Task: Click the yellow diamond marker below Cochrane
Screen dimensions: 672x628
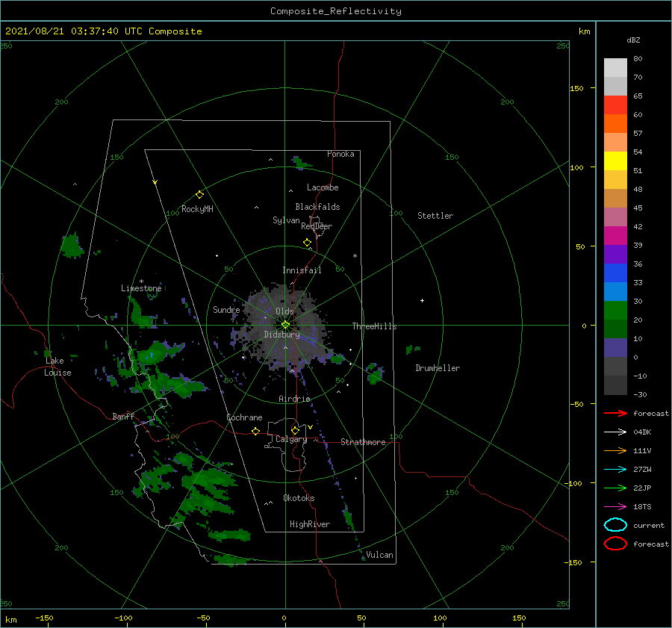Action: coord(256,431)
